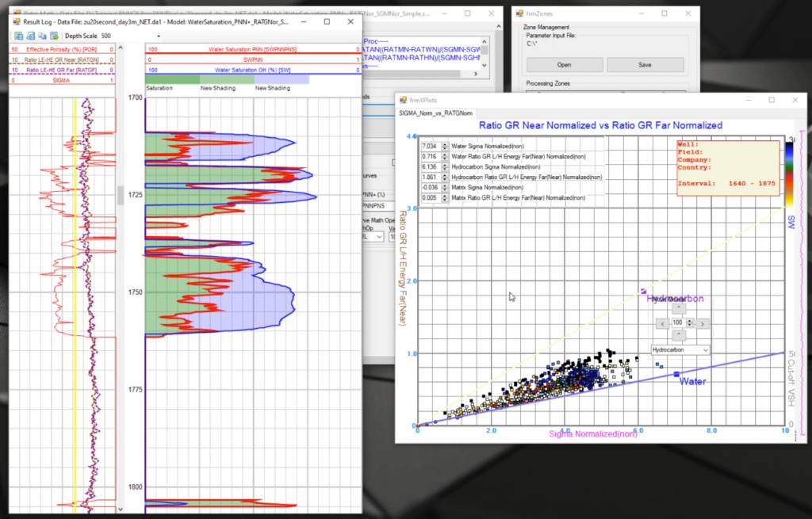Click the frmXPlots window icon

tap(403, 100)
